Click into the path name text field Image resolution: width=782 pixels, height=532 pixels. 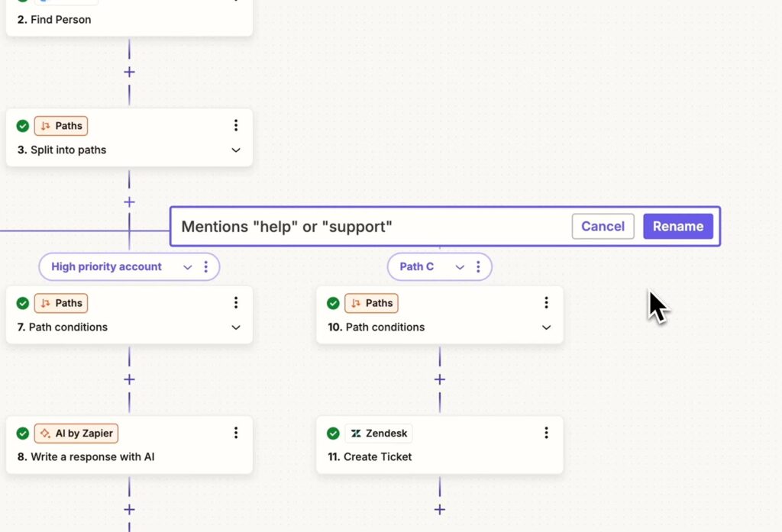[372, 227]
